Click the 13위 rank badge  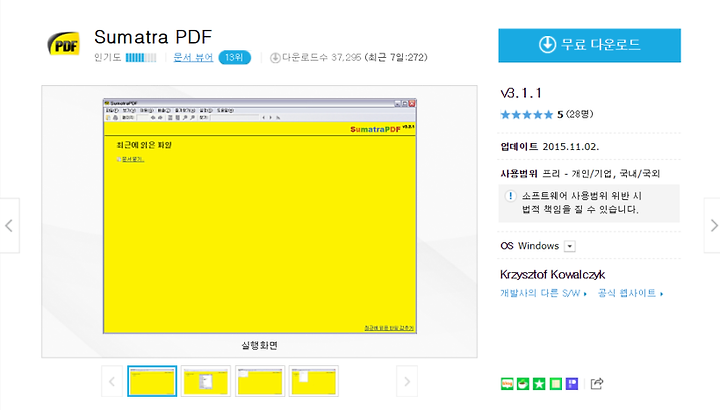pyautogui.click(x=234, y=57)
